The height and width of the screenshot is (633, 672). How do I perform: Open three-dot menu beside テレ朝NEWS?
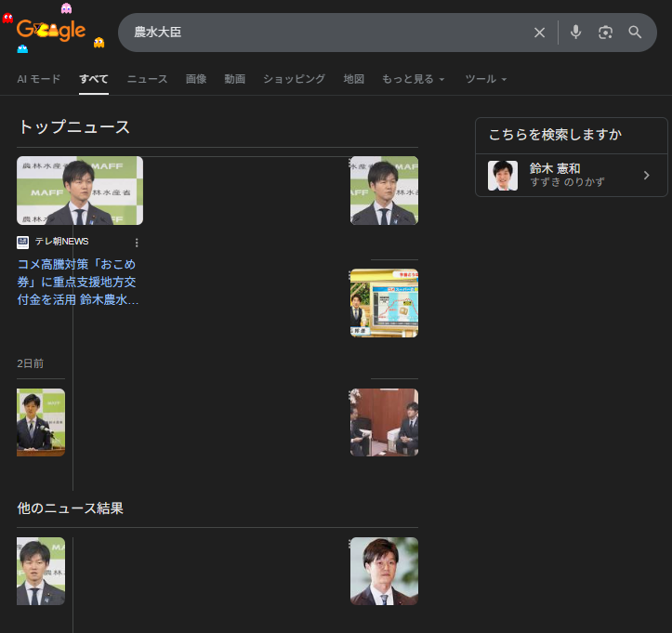pyautogui.click(x=137, y=243)
